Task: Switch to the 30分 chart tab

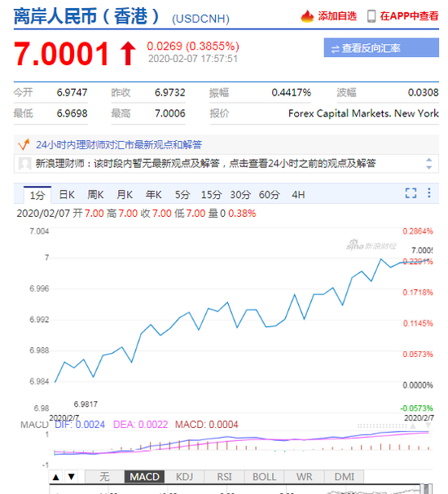Action: pyautogui.click(x=240, y=195)
